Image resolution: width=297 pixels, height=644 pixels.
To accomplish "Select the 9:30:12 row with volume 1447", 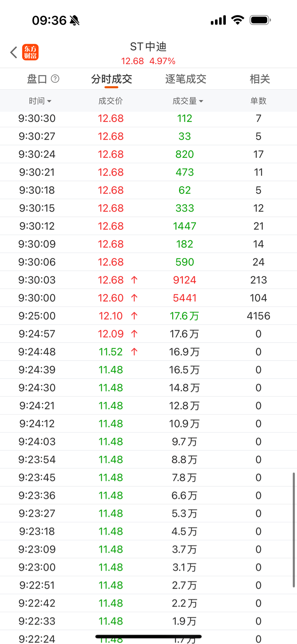I will [148, 226].
